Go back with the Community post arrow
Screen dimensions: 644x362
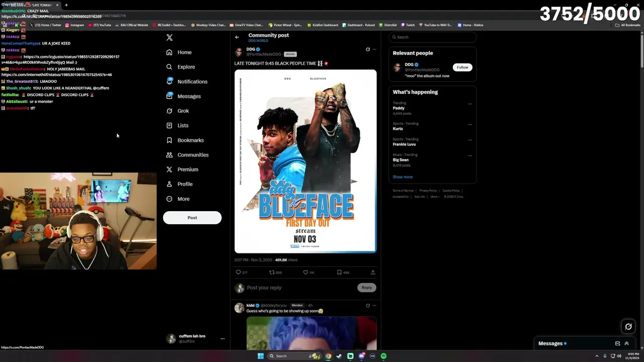(x=237, y=37)
